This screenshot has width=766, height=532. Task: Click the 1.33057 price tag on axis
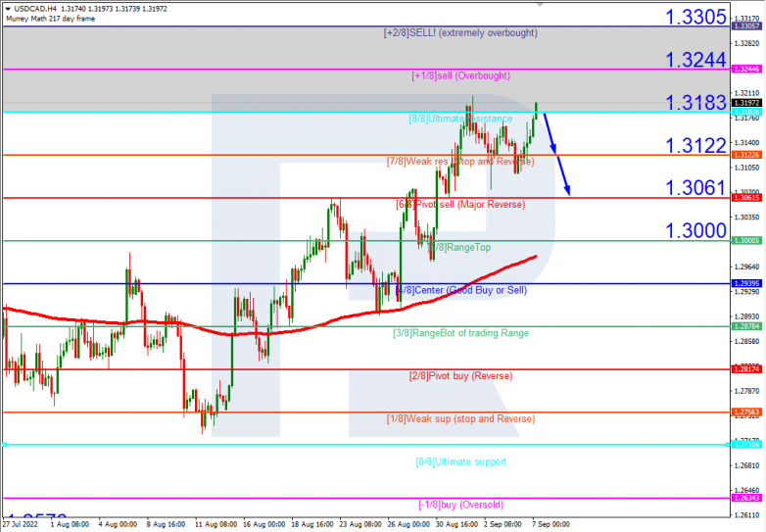(747, 25)
